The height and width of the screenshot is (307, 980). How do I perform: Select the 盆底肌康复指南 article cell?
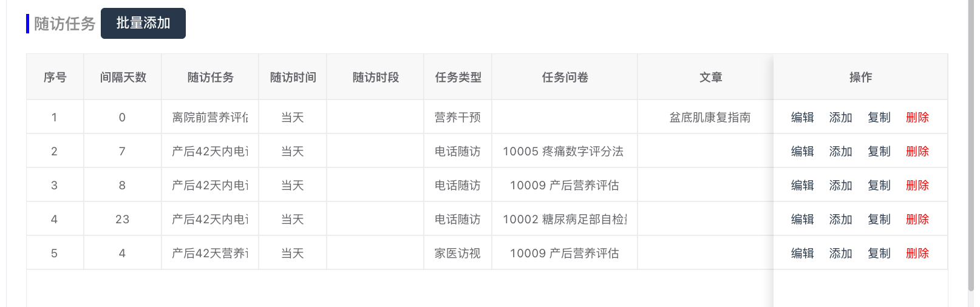(x=710, y=117)
